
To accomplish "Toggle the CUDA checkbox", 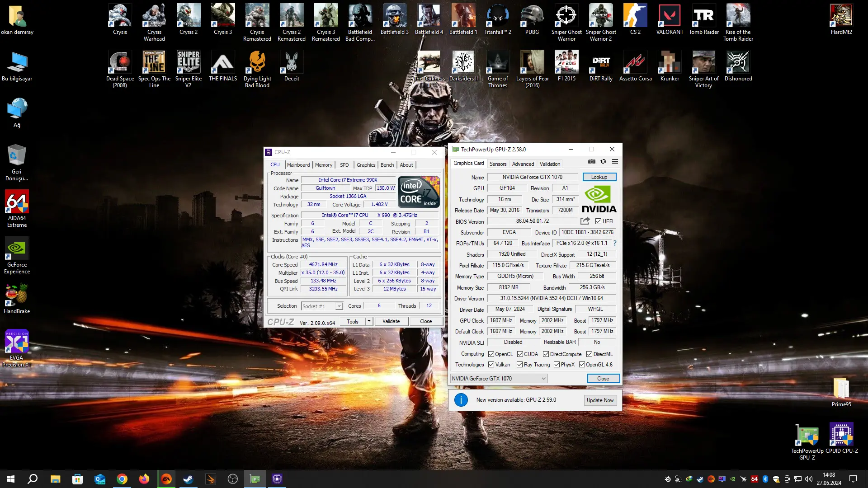I will [x=520, y=354].
